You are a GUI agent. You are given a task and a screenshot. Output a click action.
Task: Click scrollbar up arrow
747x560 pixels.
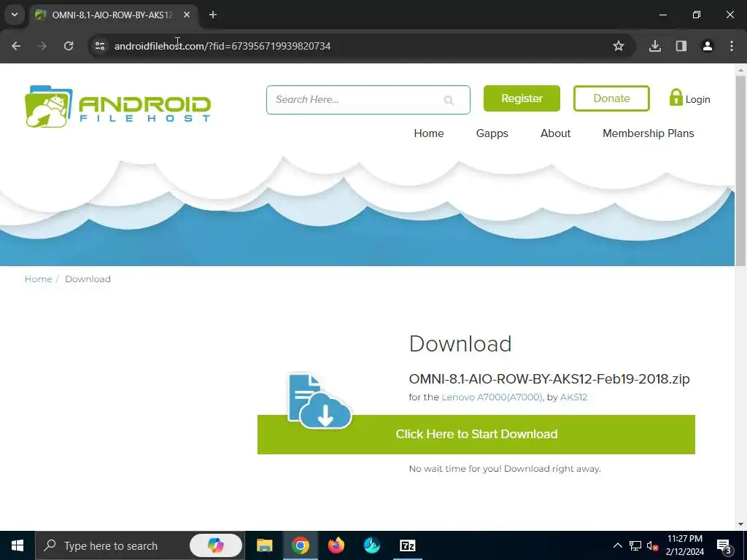[x=740, y=70]
